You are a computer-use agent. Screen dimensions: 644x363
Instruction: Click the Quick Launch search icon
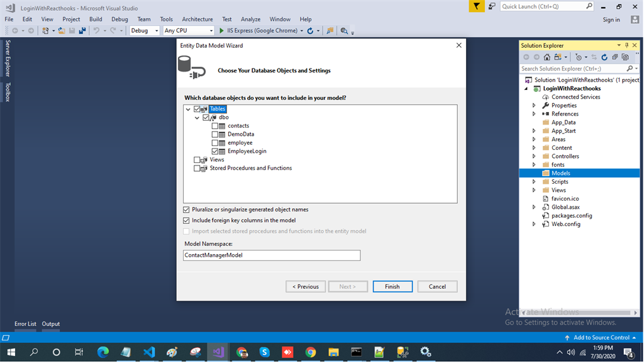tap(589, 6)
